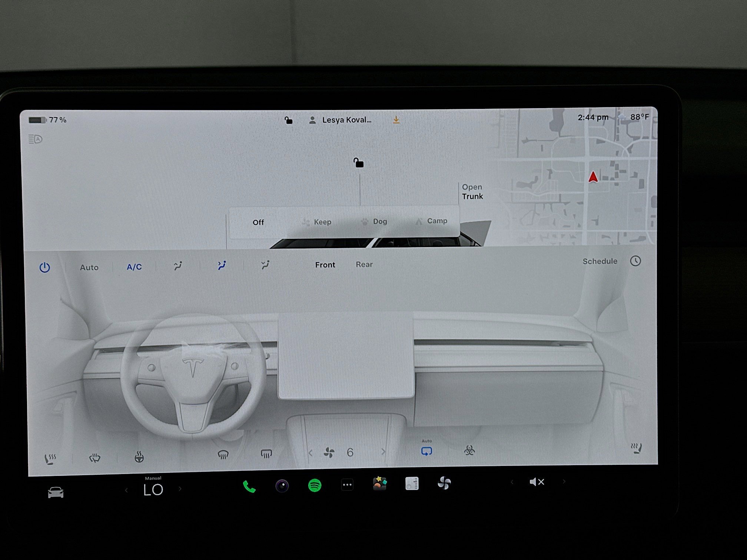
Task: Toggle A/C off
Action: [134, 267]
